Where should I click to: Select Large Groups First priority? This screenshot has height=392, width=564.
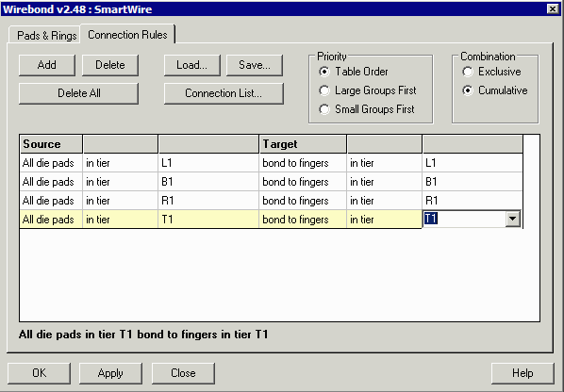368,90
